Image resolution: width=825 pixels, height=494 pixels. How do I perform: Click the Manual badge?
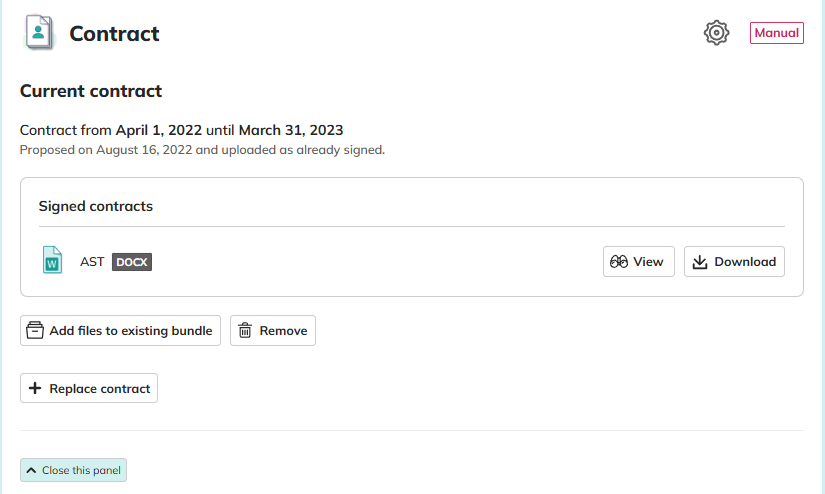click(776, 33)
